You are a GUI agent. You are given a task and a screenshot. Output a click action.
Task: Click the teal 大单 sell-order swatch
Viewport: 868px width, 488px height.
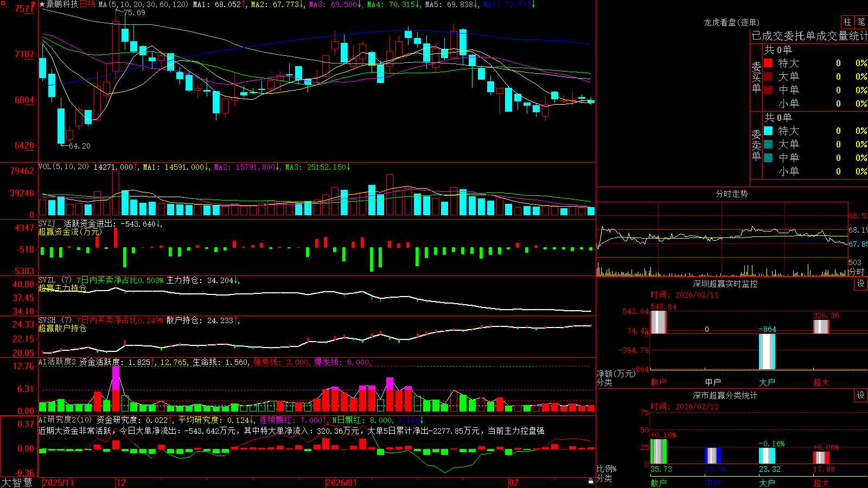(768, 144)
